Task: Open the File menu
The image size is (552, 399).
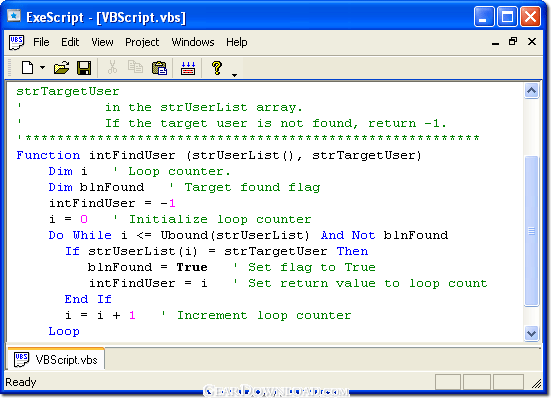Action: point(41,42)
